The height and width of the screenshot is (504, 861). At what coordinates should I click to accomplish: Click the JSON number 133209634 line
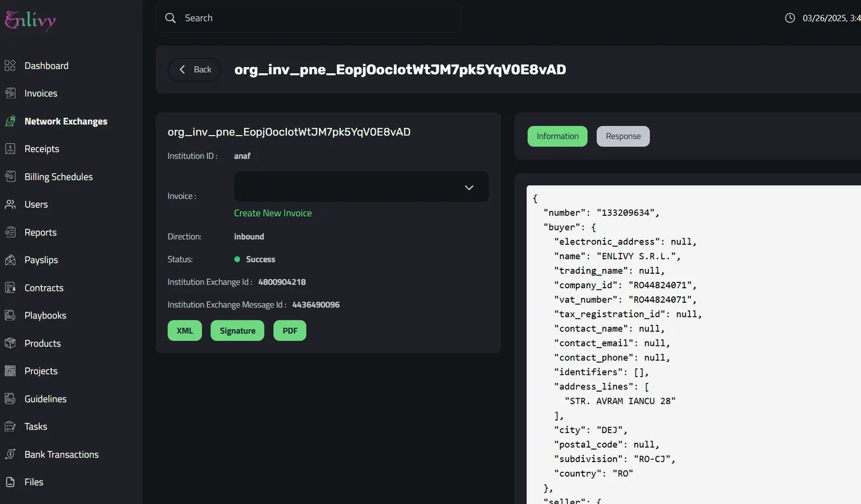pos(601,212)
